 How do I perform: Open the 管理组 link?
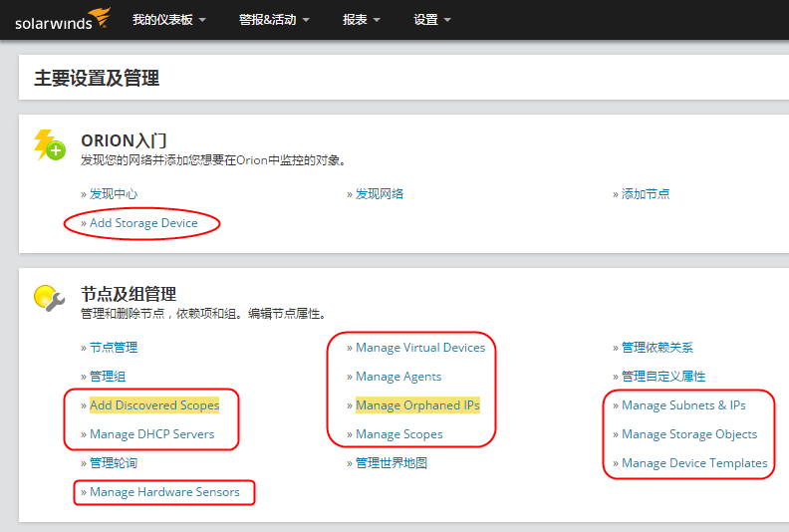pyautogui.click(x=108, y=377)
